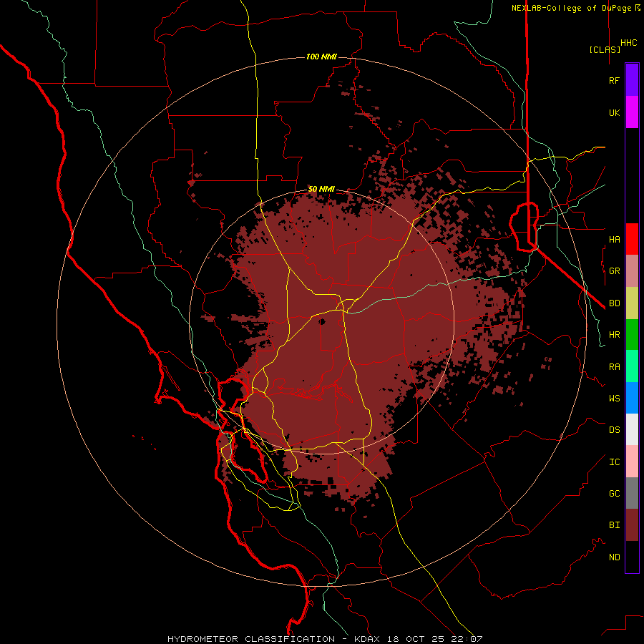Image resolution: width=644 pixels, height=644 pixels.
Task: Click the 50 NMI range ring label
Action: [321, 189]
